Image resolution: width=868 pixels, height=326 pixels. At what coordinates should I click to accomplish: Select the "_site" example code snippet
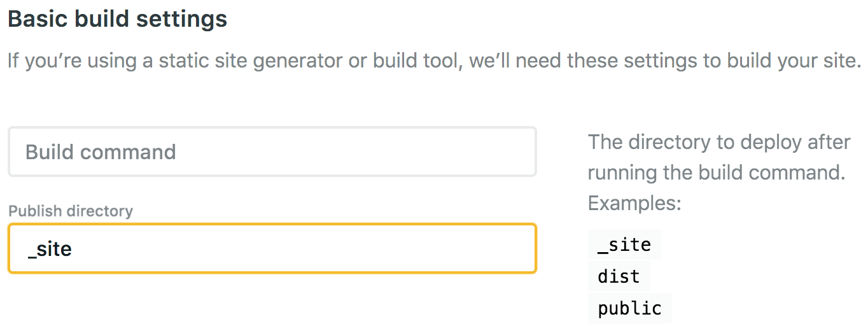(x=624, y=245)
